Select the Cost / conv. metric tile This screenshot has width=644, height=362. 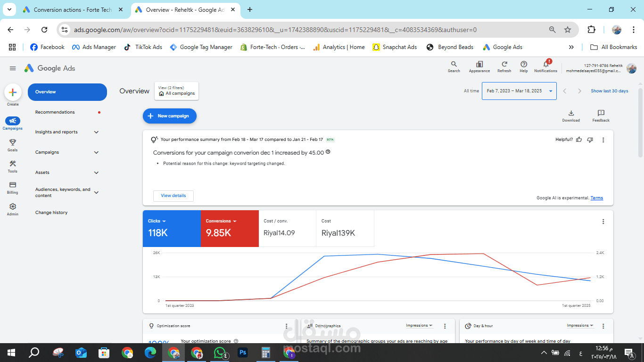pos(287,229)
